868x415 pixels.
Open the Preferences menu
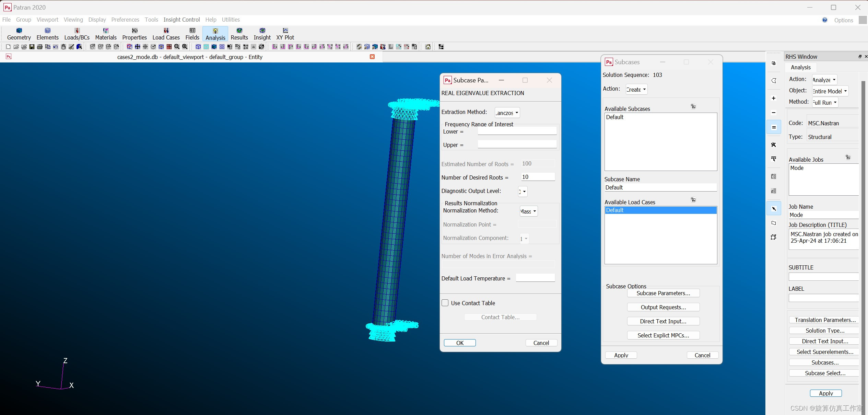pyautogui.click(x=125, y=20)
